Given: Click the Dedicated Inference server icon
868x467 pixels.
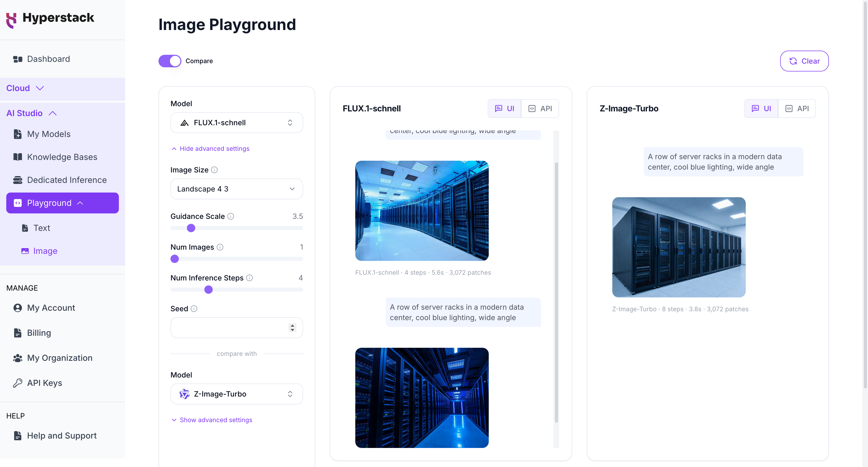Looking at the screenshot, I should coord(17,180).
